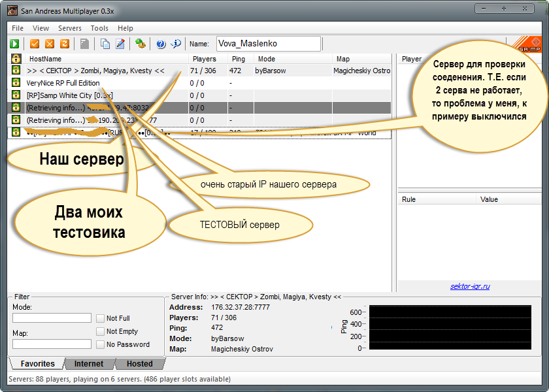The image size is (549, 392).
Task: Select the CEKTOP Zombi, Magiya, Kvesty server row
Action: 199,71
